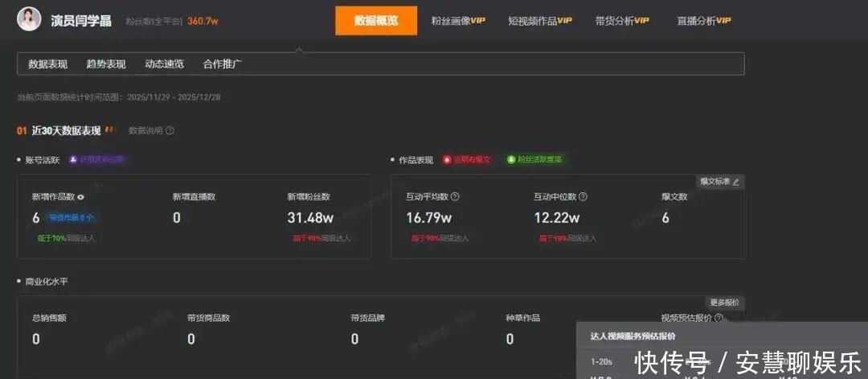Screen dimensions: 868x379
Task: Go to the 带货分析 VIP tab
Action: pyautogui.click(x=621, y=21)
